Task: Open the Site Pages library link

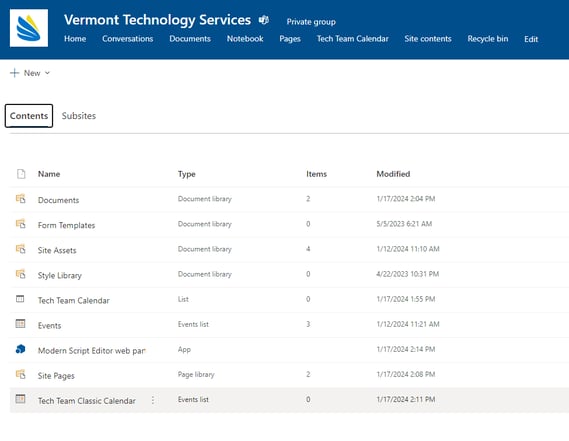Action: tap(56, 376)
